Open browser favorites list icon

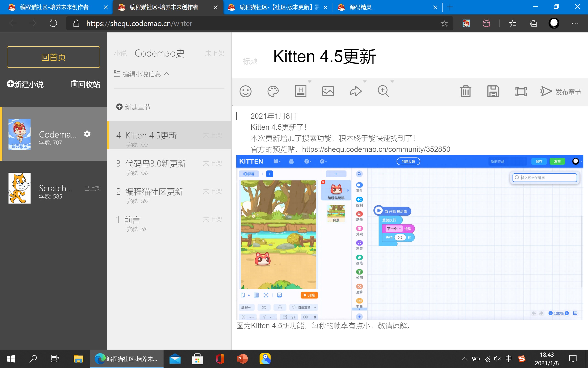pos(513,23)
